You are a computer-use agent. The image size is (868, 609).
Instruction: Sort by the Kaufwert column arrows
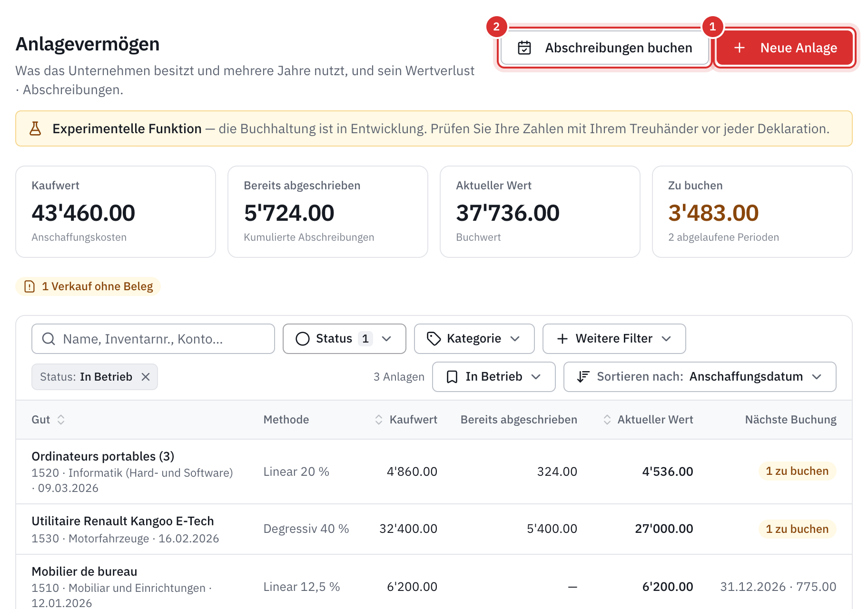pyautogui.click(x=379, y=420)
